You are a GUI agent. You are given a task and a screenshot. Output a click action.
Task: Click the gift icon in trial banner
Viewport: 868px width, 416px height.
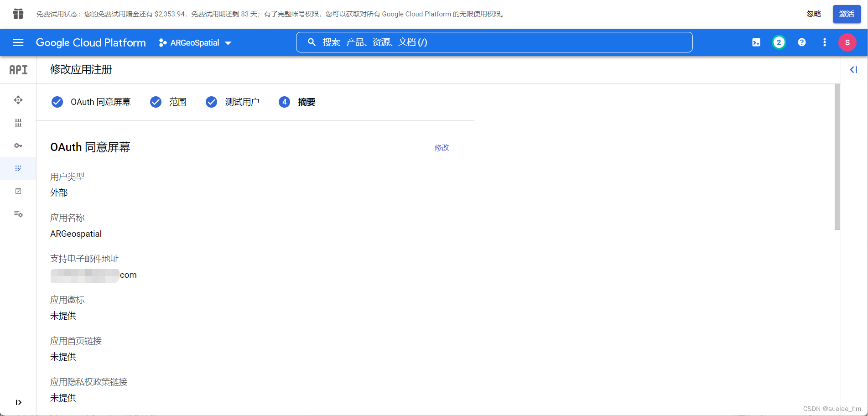click(18, 14)
